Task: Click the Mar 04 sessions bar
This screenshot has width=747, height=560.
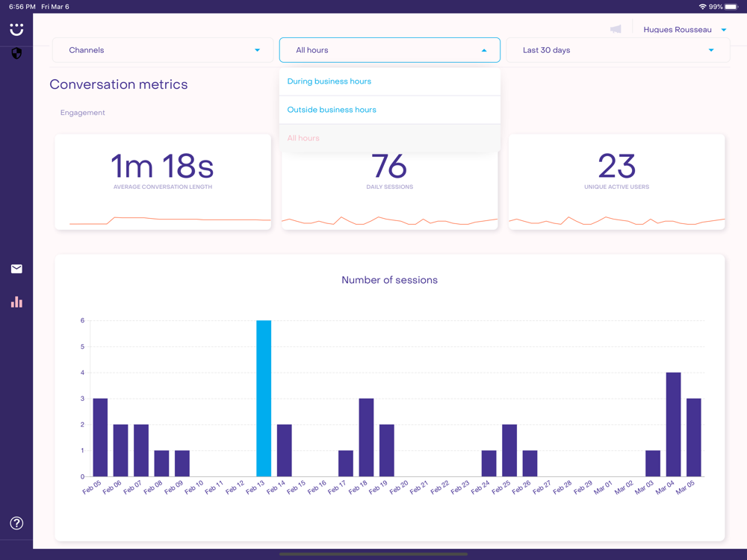Action: click(x=673, y=424)
